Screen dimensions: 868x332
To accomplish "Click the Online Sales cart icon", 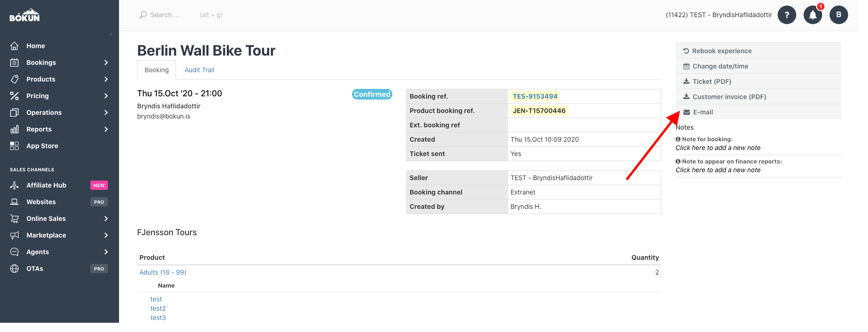I will point(14,219).
